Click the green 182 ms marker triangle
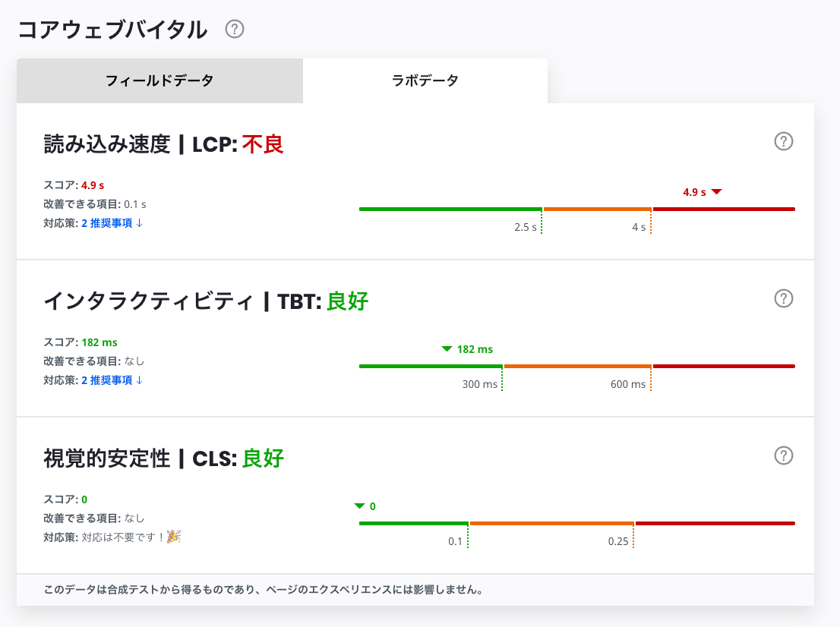Screen dimensions: 840x627 447,349
